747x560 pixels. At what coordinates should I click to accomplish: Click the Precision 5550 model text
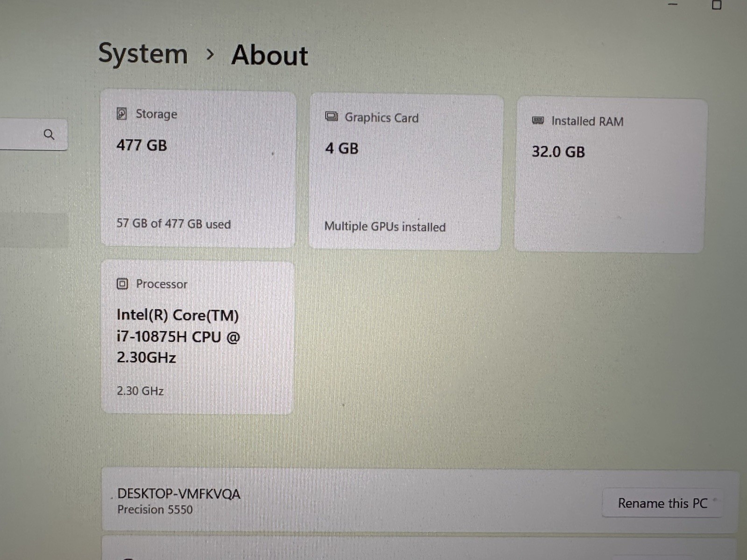click(155, 510)
